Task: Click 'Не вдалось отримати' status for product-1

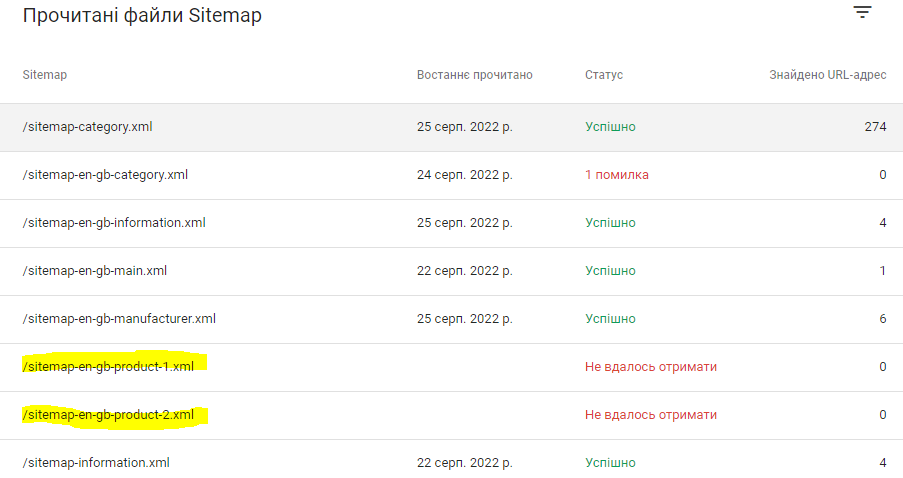Action: pos(651,367)
